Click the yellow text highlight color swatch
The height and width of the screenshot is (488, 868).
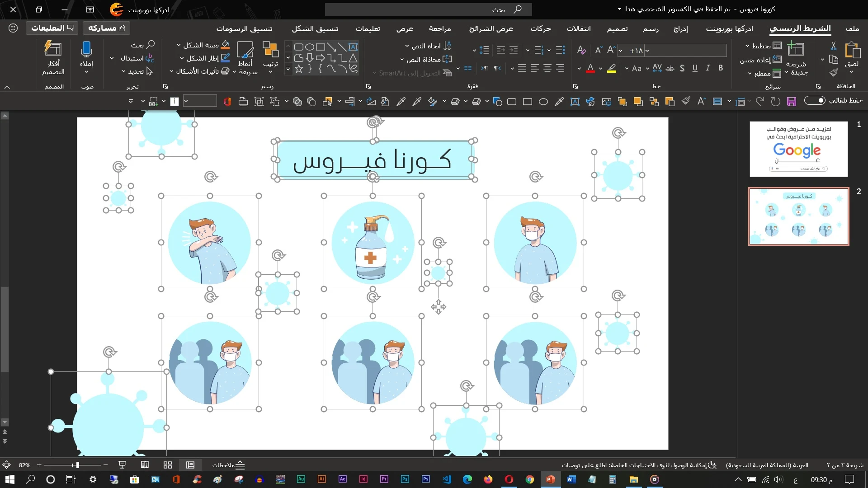pyautogui.click(x=611, y=68)
